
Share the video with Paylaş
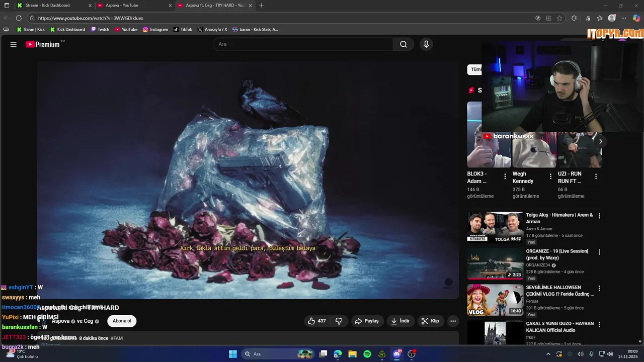(x=368, y=321)
